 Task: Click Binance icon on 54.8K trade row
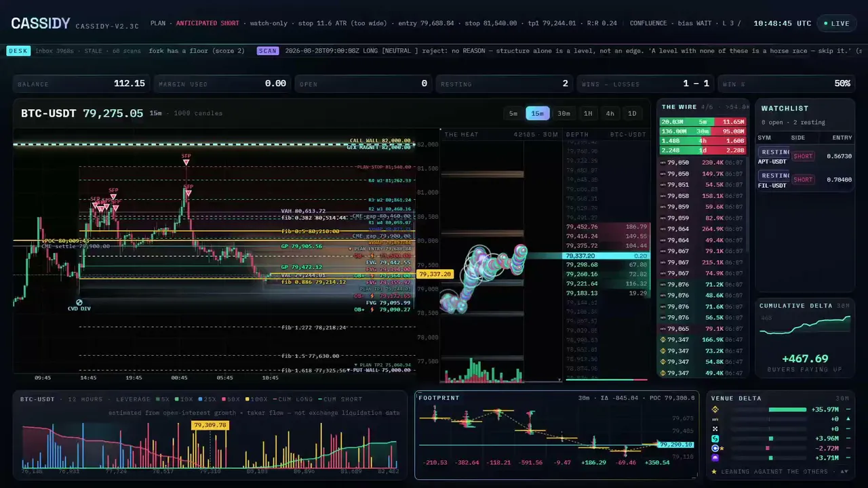coord(663,362)
